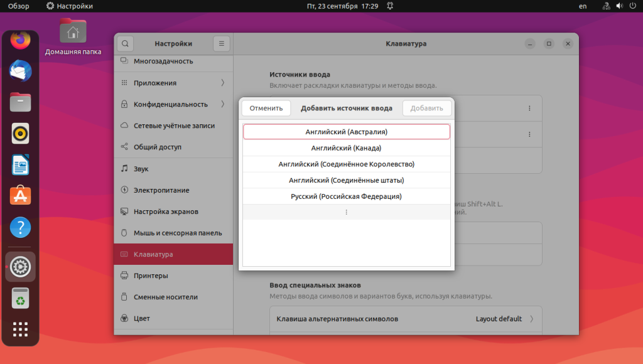
Task: Open the Trash icon in dock
Action: (x=20, y=298)
